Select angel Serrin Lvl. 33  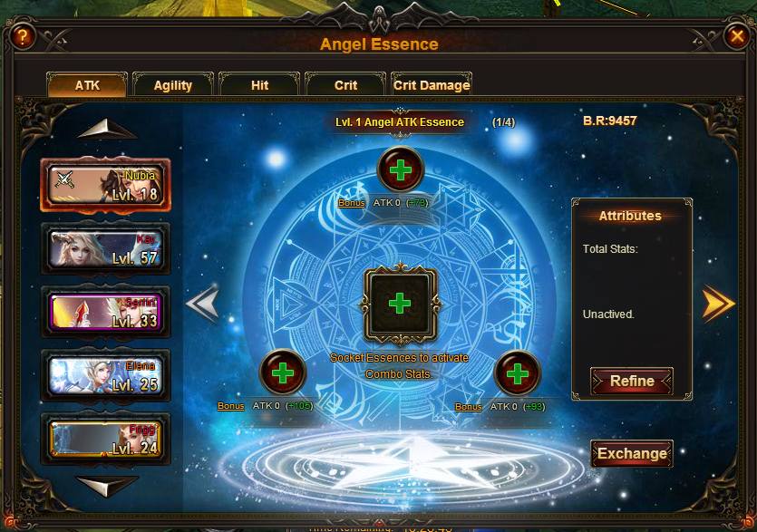[x=106, y=313]
